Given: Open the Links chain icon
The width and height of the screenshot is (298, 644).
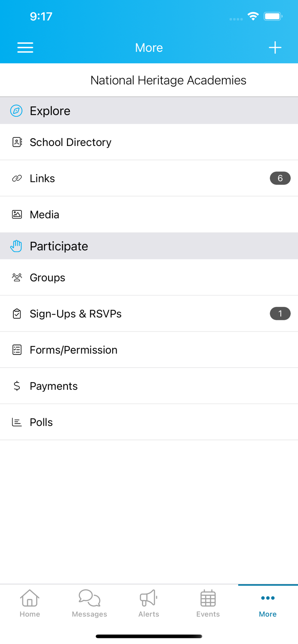Looking at the screenshot, I should tap(17, 178).
